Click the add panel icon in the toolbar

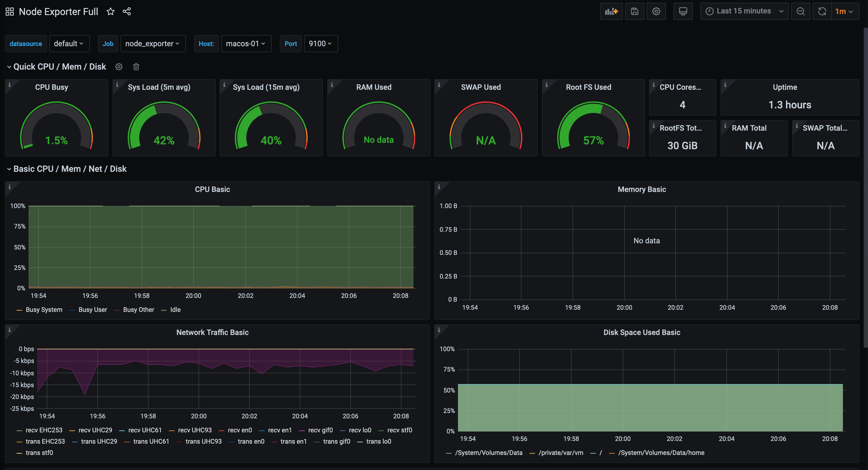[x=611, y=11]
